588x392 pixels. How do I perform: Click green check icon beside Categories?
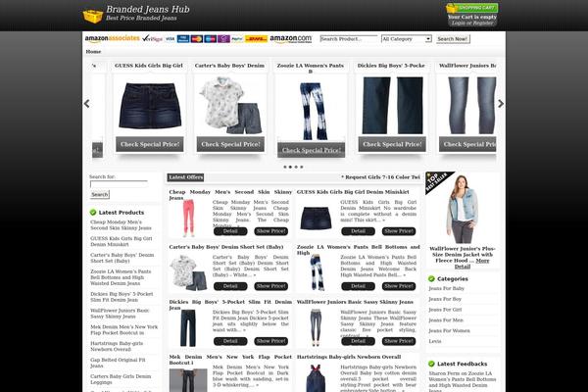click(431, 278)
